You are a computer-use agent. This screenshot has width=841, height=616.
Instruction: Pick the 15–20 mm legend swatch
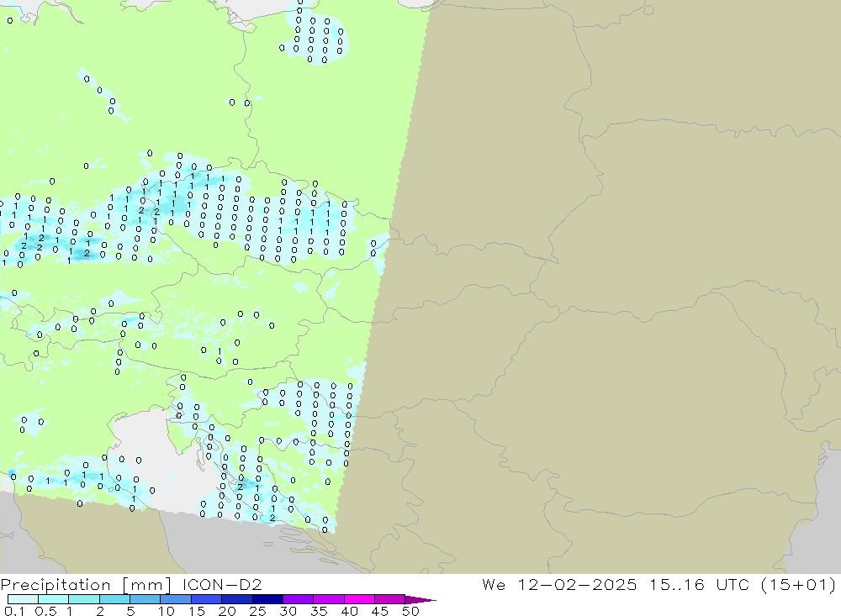tap(207, 599)
